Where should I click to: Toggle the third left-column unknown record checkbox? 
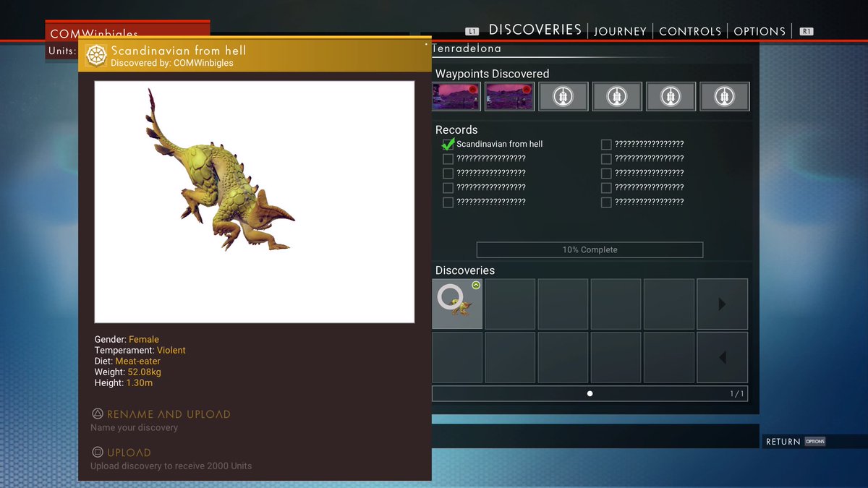click(x=448, y=174)
